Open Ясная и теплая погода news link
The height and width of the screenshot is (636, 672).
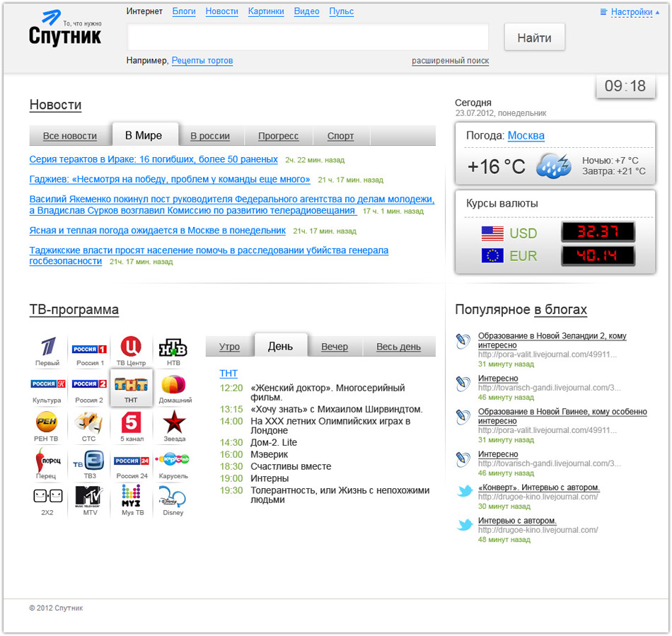pos(157,231)
